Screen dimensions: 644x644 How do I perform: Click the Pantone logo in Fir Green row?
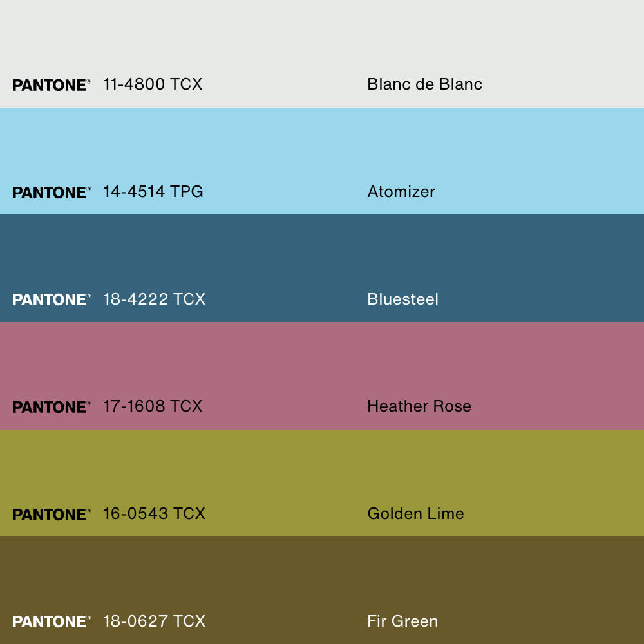click(51, 621)
